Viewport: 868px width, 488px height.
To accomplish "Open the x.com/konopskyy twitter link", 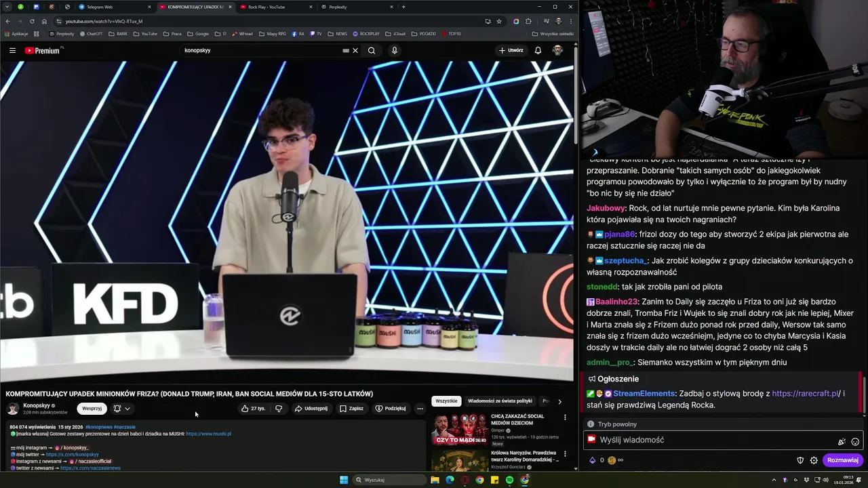I will pos(73,455).
